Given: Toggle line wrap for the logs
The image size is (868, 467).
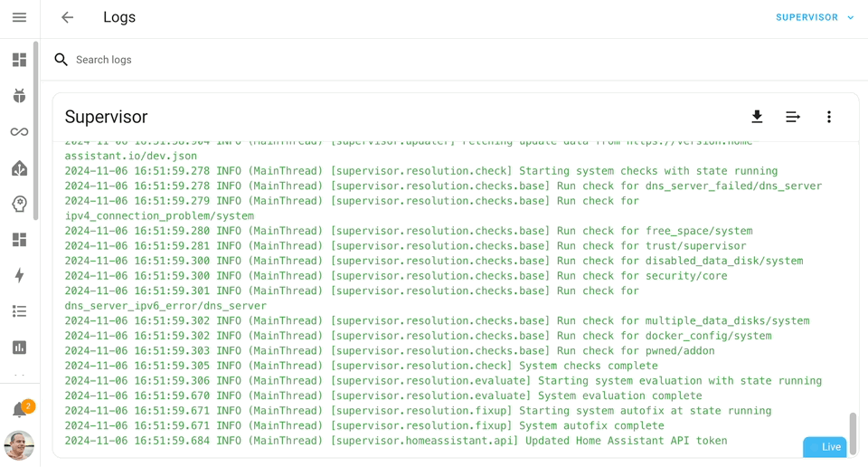Looking at the screenshot, I should [x=793, y=117].
